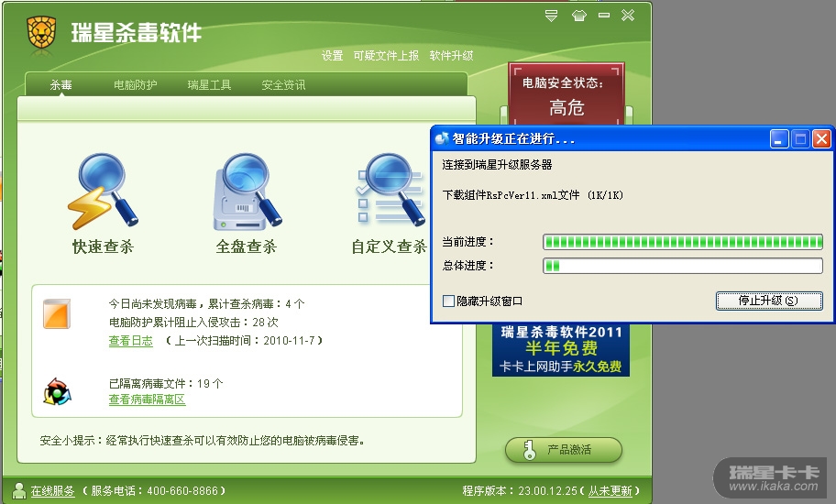The image size is (836, 504).
Task: Click 停止升级(S) button
Action: (x=769, y=301)
